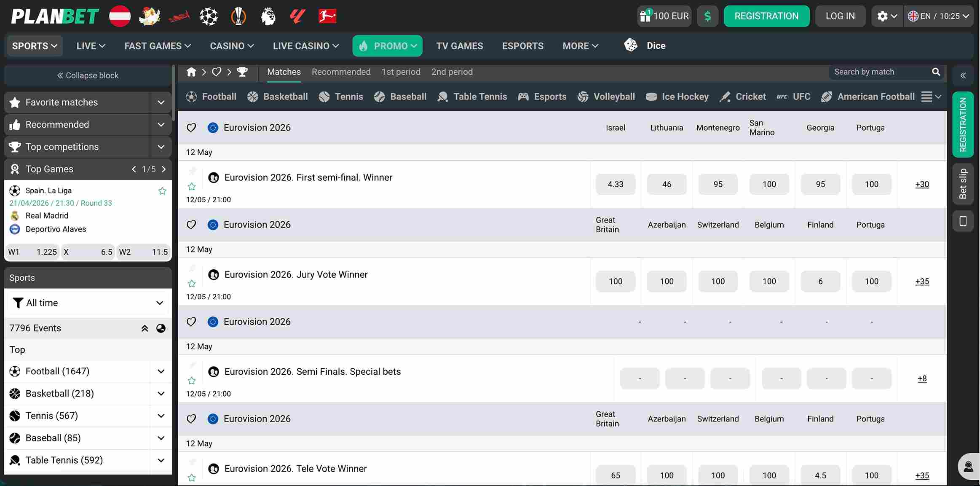Open the mobile app phone icon
Viewport: 980px width, 486px height.
click(963, 221)
